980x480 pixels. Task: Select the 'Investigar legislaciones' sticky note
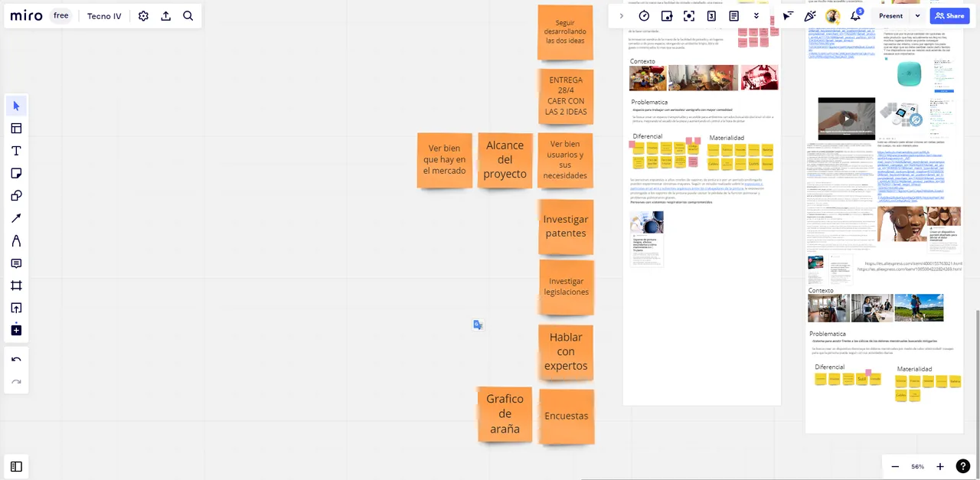point(567,287)
